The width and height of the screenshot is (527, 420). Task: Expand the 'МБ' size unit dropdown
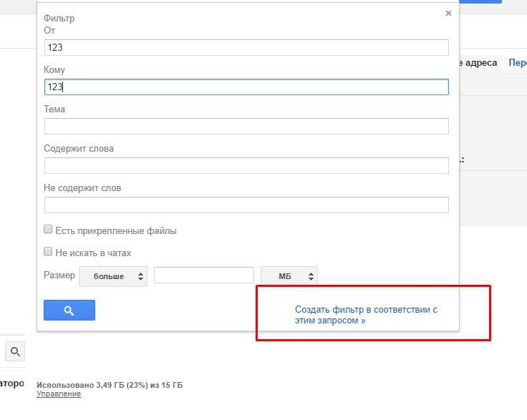click(289, 276)
